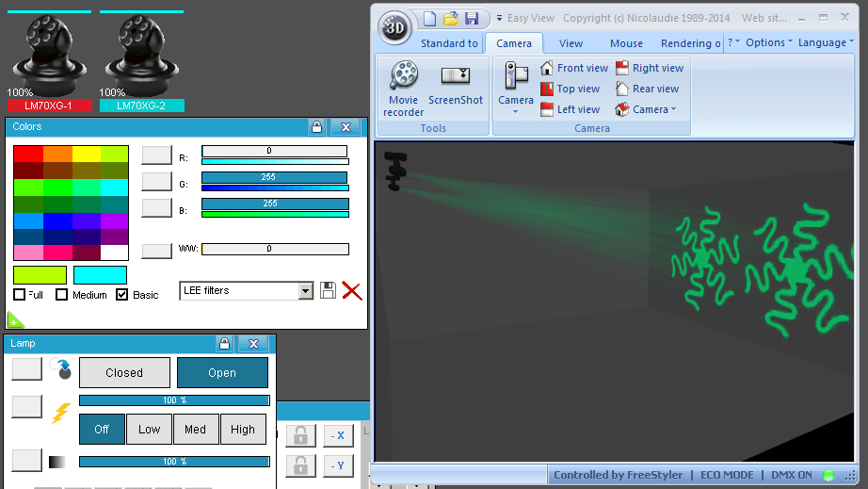Open a file with the folder icon

point(451,19)
